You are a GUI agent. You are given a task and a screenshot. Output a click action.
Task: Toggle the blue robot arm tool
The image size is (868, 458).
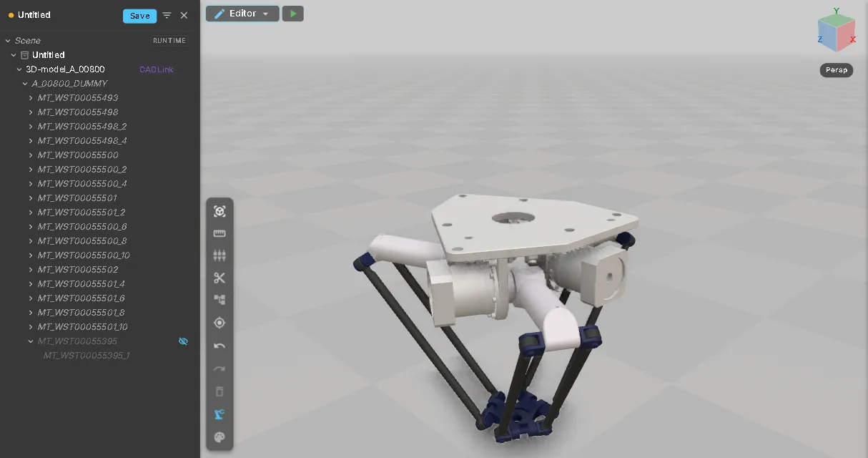coord(220,414)
